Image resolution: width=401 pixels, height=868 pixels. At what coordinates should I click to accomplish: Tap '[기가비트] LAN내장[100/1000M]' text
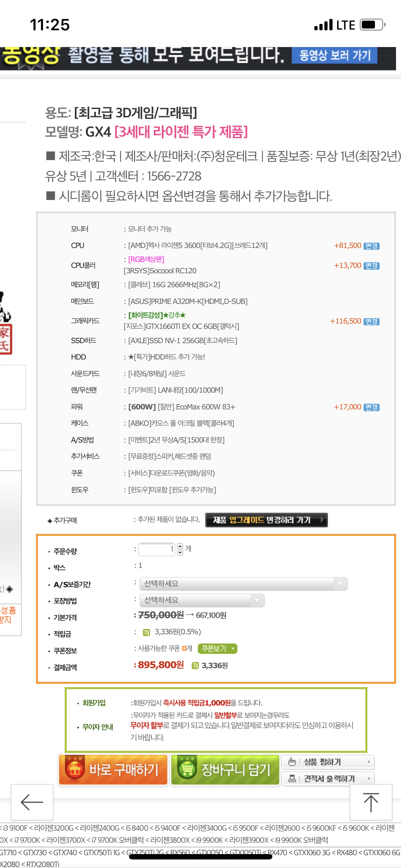175,390
